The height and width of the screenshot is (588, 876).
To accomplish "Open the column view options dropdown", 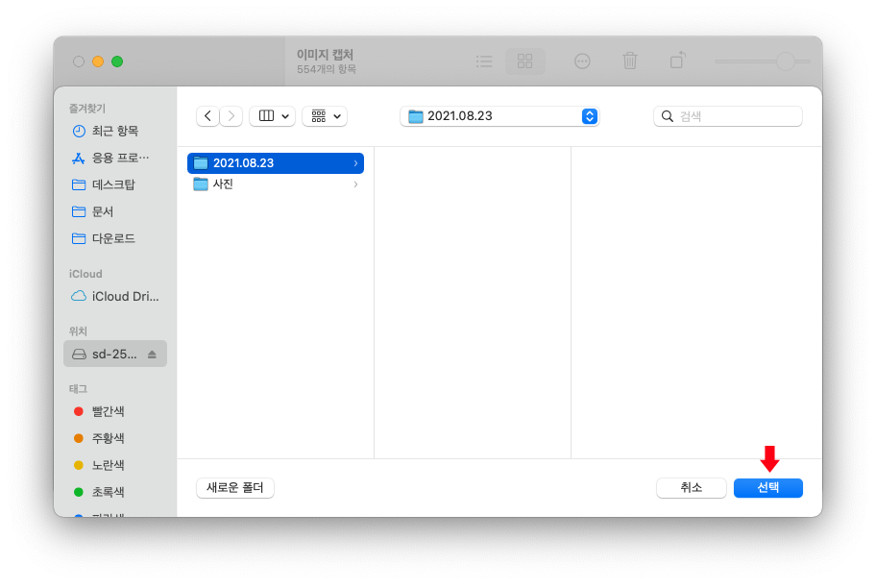I will click(x=272, y=116).
